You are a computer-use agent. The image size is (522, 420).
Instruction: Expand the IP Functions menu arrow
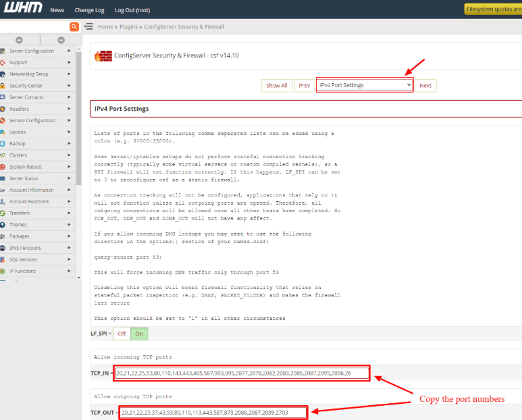click(x=70, y=271)
